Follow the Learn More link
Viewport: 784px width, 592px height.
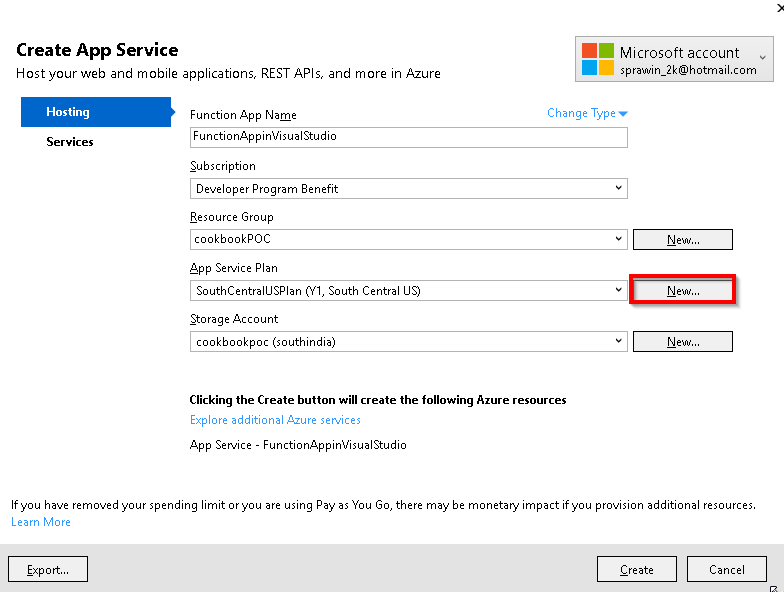click(x=41, y=522)
